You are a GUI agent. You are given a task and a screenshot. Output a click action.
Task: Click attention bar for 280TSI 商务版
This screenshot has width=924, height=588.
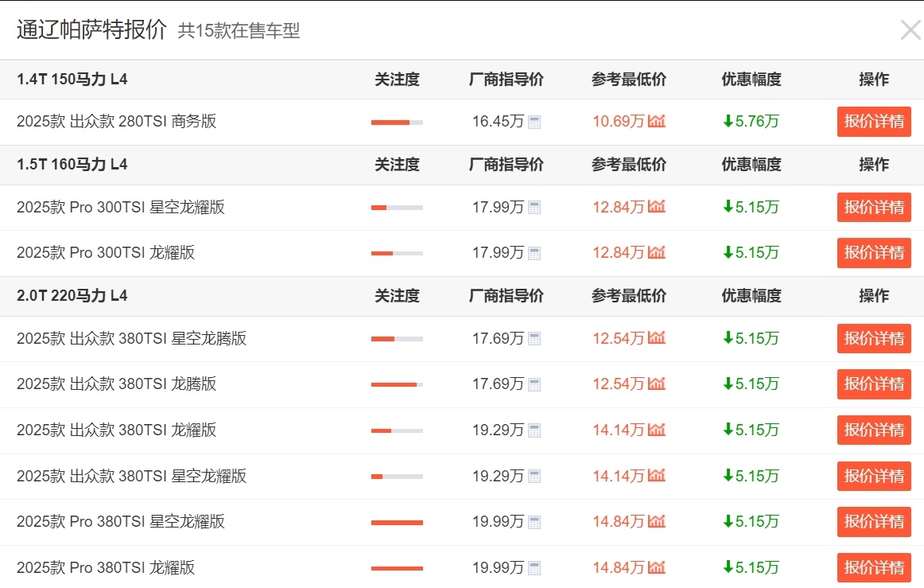tap(397, 123)
